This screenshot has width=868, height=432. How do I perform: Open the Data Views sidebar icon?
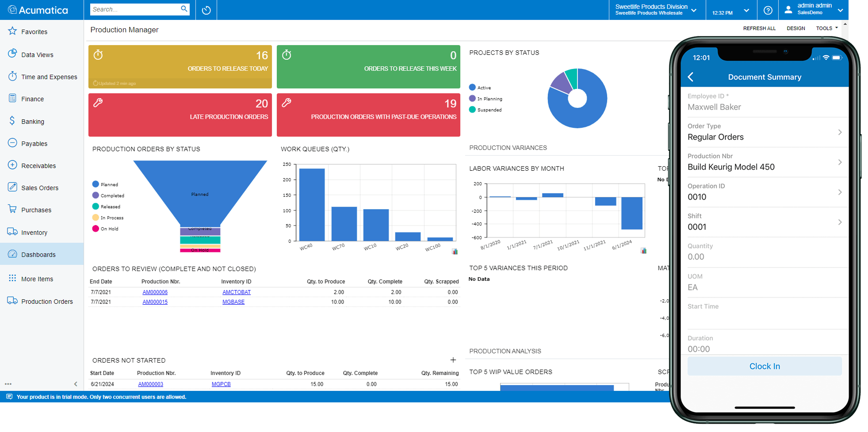12,54
